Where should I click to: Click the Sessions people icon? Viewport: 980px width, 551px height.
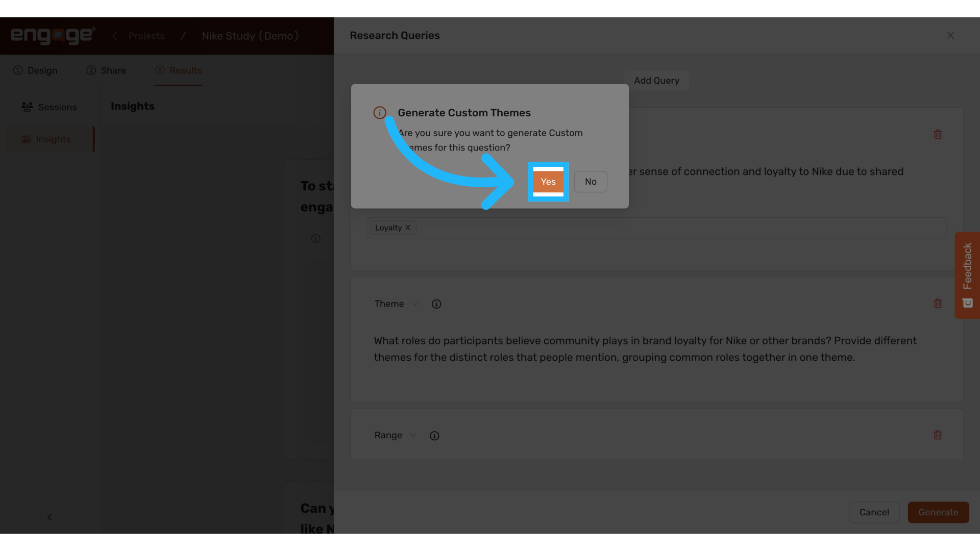pyautogui.click(x=27, y=107)
